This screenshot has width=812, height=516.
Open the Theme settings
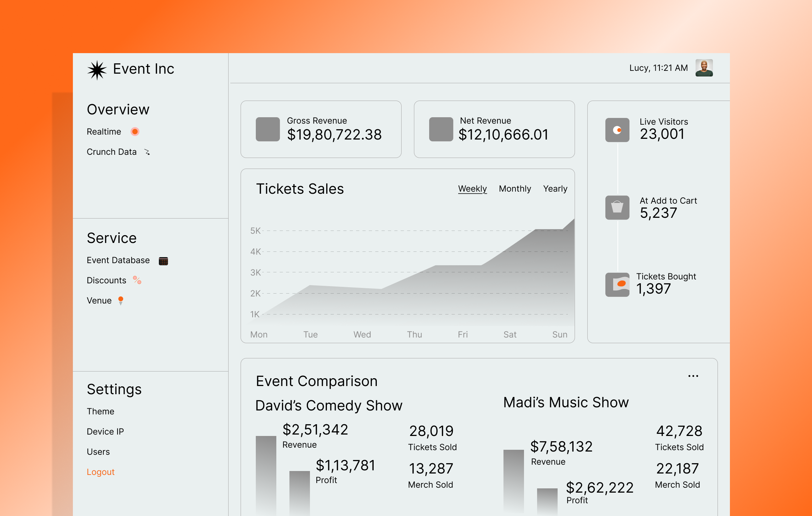tap(100, 411)
